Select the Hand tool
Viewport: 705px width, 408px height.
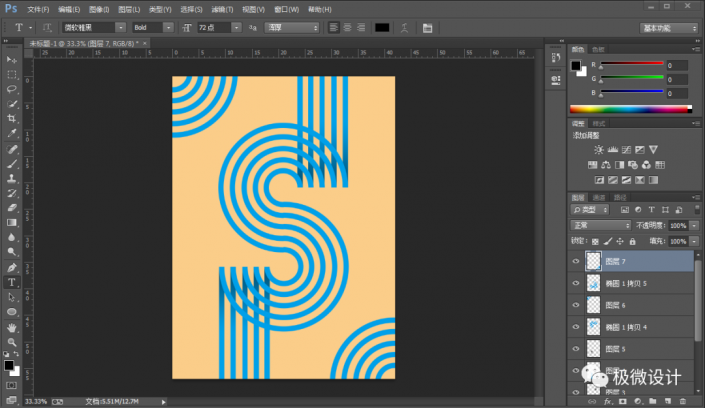(12, 326)
